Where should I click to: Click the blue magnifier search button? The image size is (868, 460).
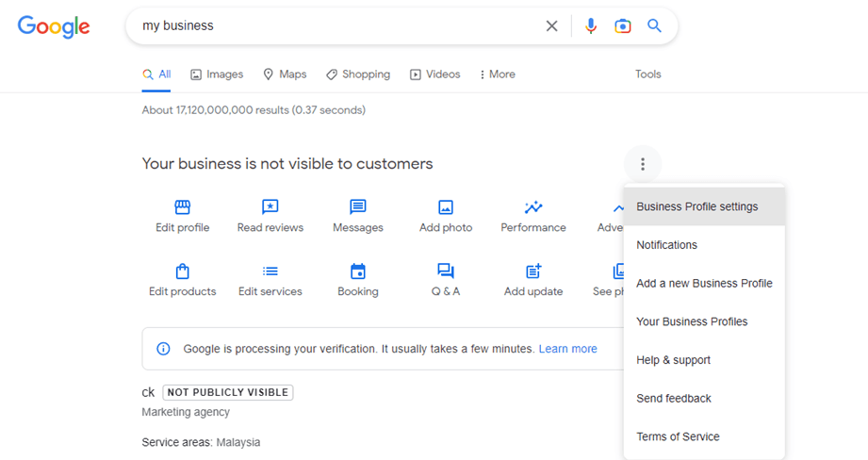654,25
